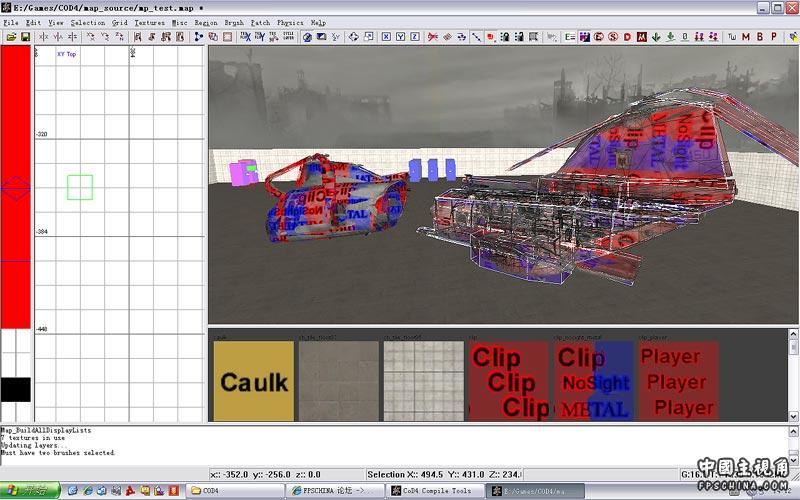Click the Windows Start button
Viewport: 800px width, 500px height.
pos(30,491)
